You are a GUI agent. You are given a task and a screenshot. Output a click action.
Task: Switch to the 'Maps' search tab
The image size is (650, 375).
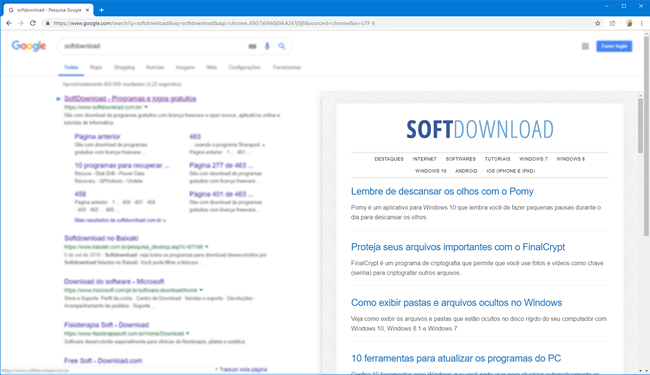[x=96, y=67]
